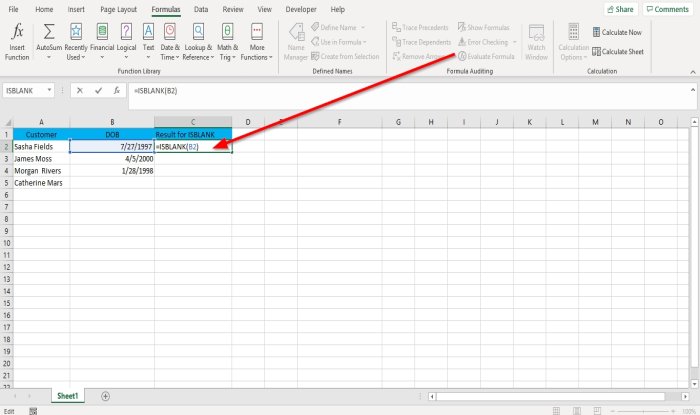Click Calculate Now
Viewport: 700px width, 415px height.
tap(617, 32)
